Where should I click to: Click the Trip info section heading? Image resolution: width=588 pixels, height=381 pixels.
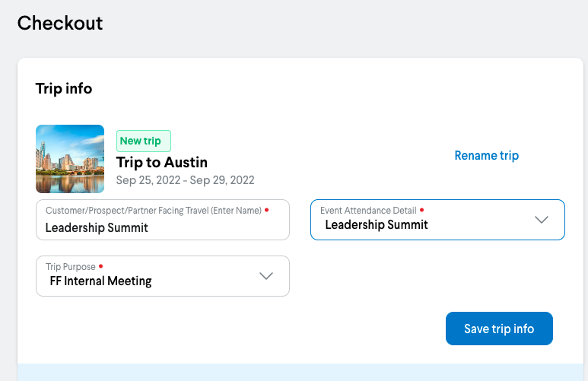click(x=64, y=89)
